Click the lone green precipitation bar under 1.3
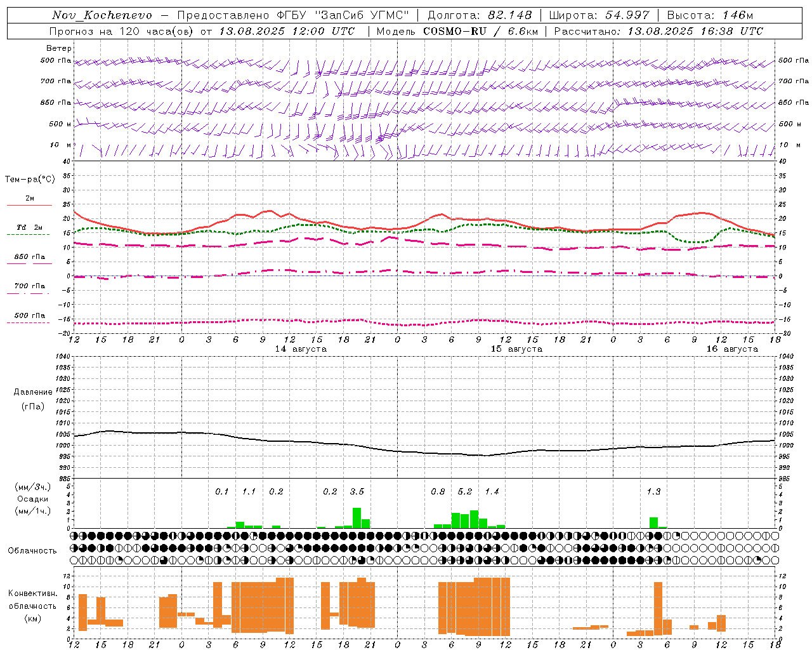Image resolution: width=812 pixels, height=650 pixels. click(x=653, y=522)
